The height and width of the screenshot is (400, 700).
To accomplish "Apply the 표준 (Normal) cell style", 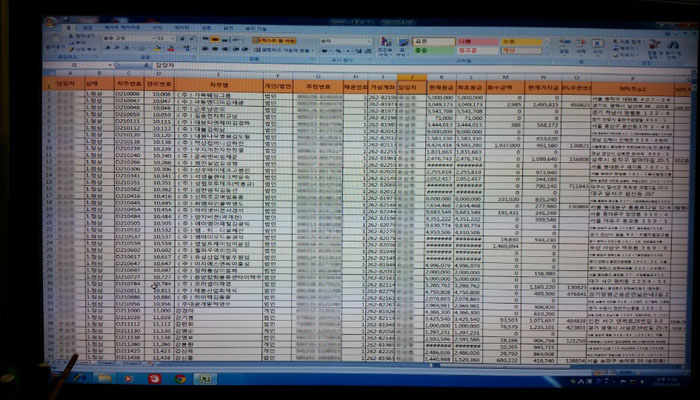I will point(433,42).
